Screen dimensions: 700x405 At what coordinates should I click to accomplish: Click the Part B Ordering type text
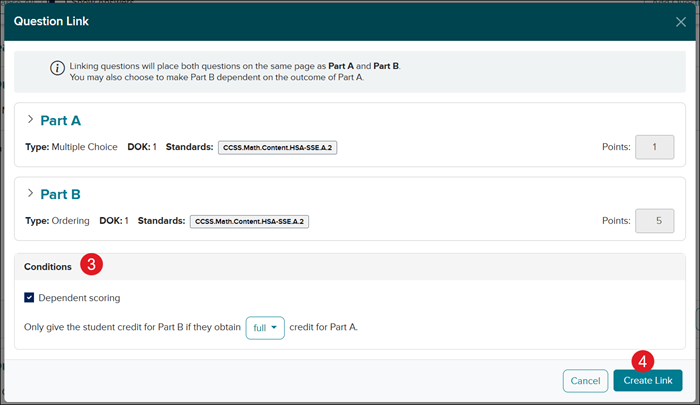click(x=68, y=221)
